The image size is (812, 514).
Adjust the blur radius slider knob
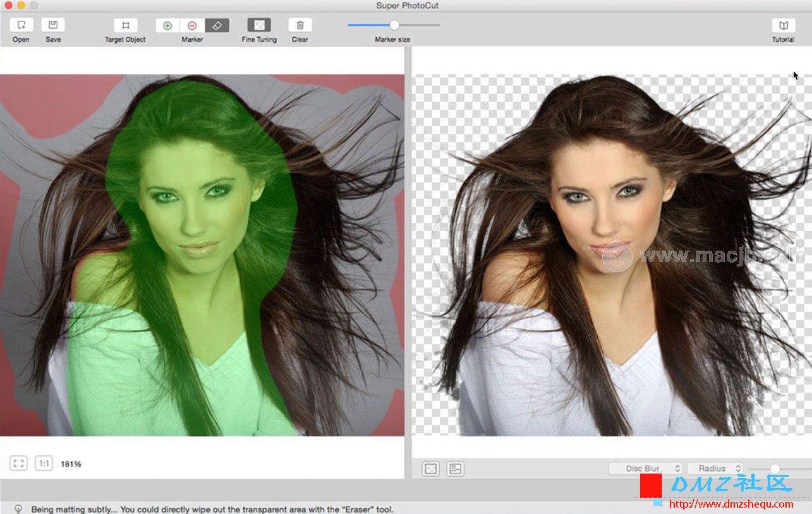tap(775, 469)
